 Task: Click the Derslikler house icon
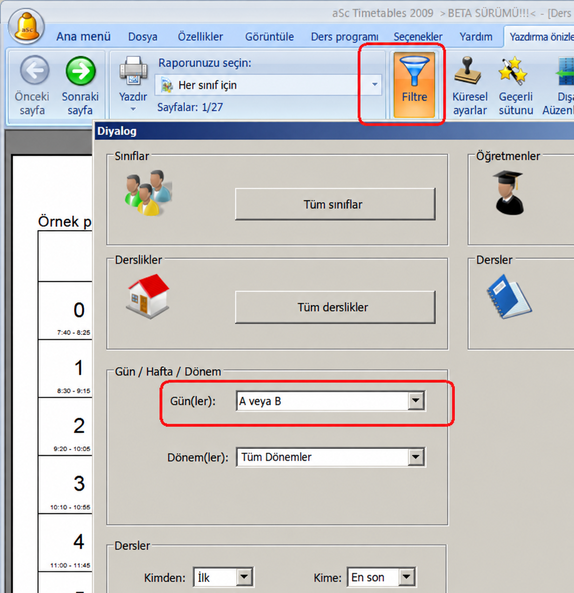click(x=148, y=296)
